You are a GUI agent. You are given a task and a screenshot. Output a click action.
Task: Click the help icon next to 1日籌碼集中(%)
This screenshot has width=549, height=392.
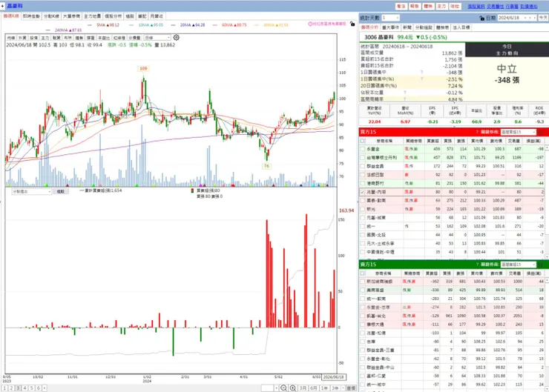[x=422, y=79]
